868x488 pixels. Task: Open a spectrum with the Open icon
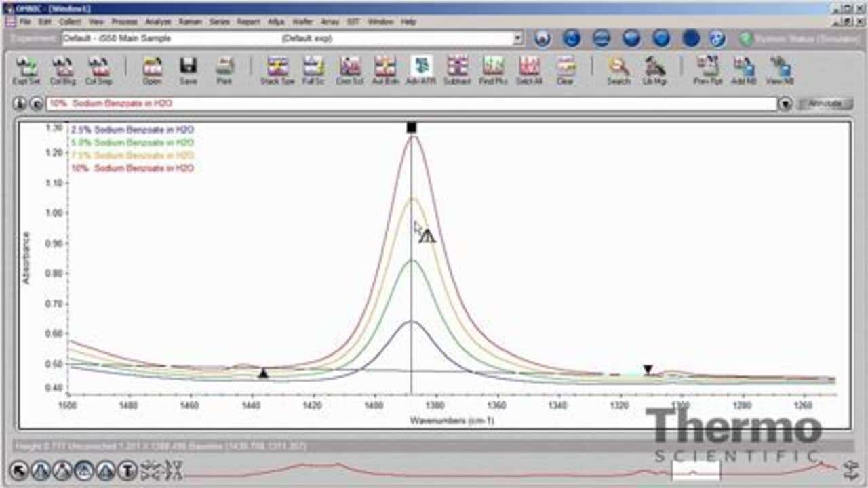(152, 70)
